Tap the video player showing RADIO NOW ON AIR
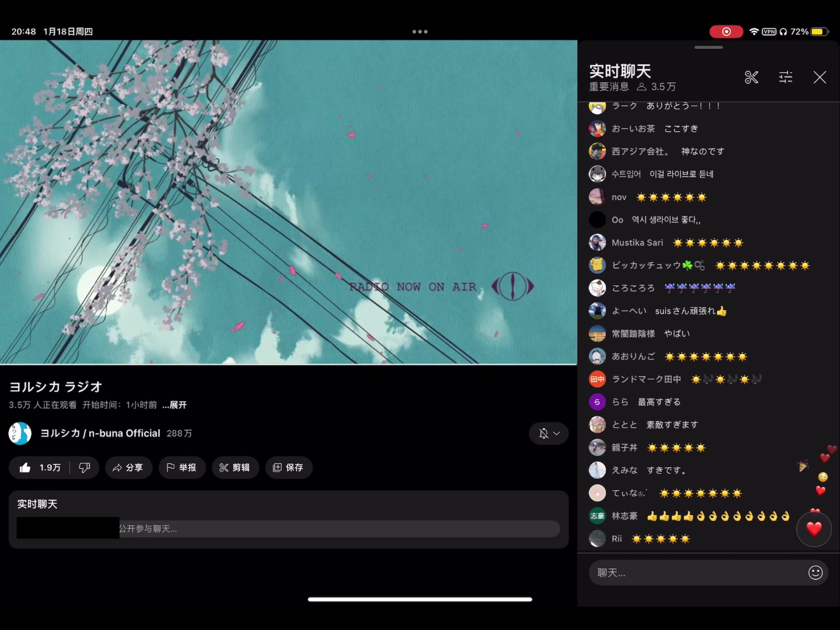 [x=288, y=202]
